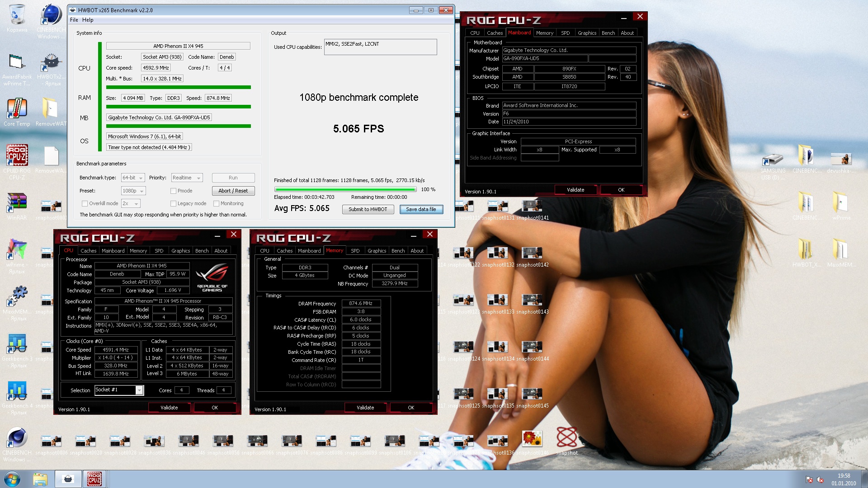Click the benchmark 100% progress bar
This screenshot has height=488, width=868.
point(345,190)
